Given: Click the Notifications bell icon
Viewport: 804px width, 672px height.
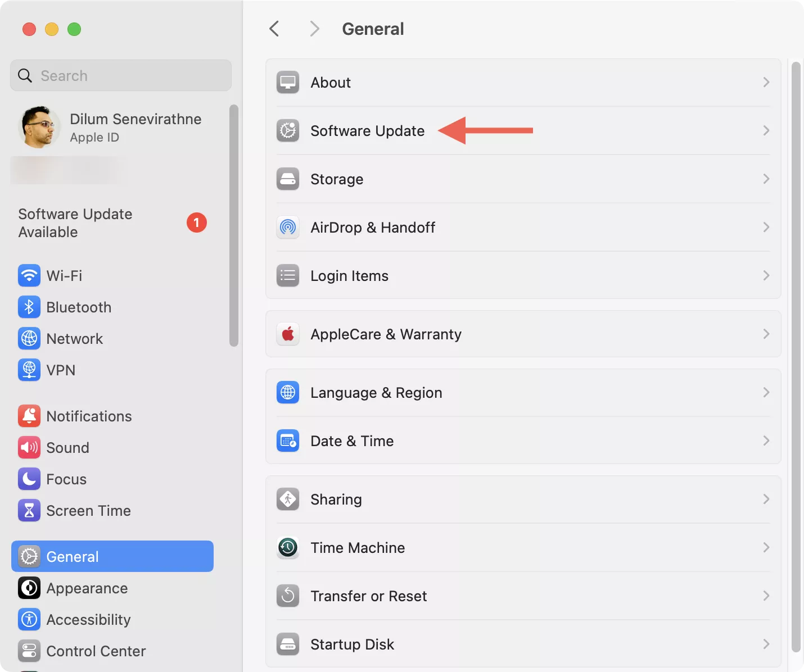Looking at the screenshot, I should pyautogui.click(x=29, y=416).
